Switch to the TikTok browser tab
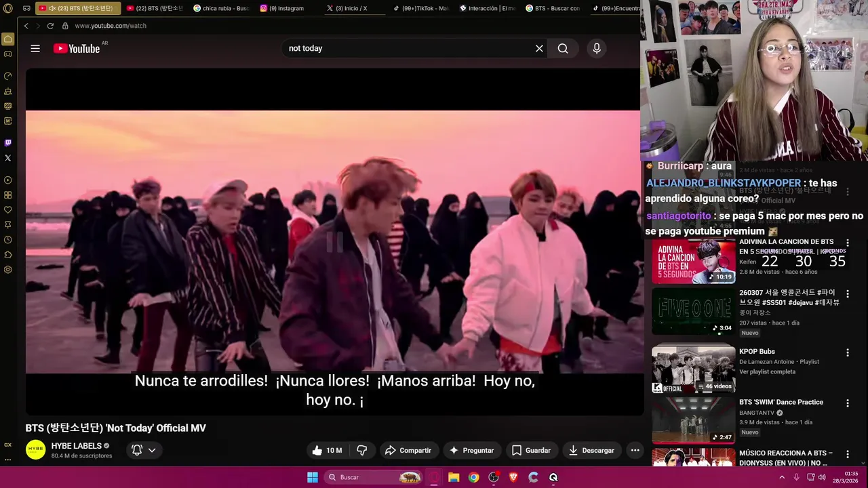The image size is (868, 488). pyautogui.click(x=420, y=8)
